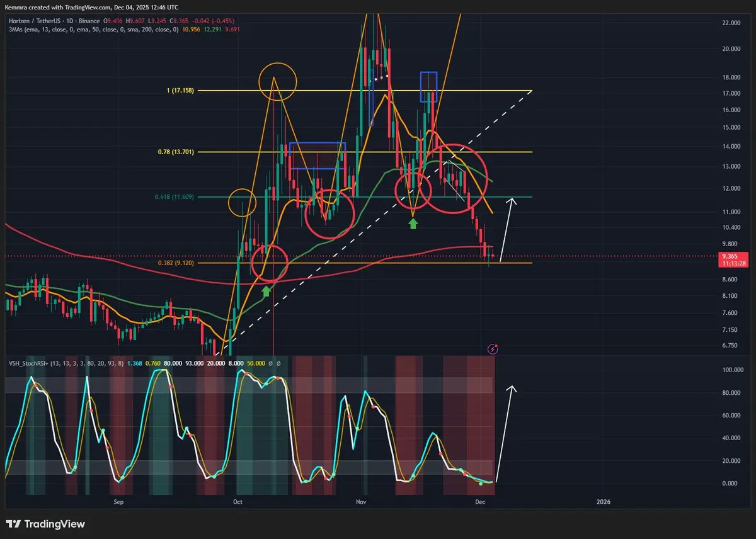756x539 pixels.
Task: Click the Kemmra created with TradingView.com header
Action: point(91,7)
